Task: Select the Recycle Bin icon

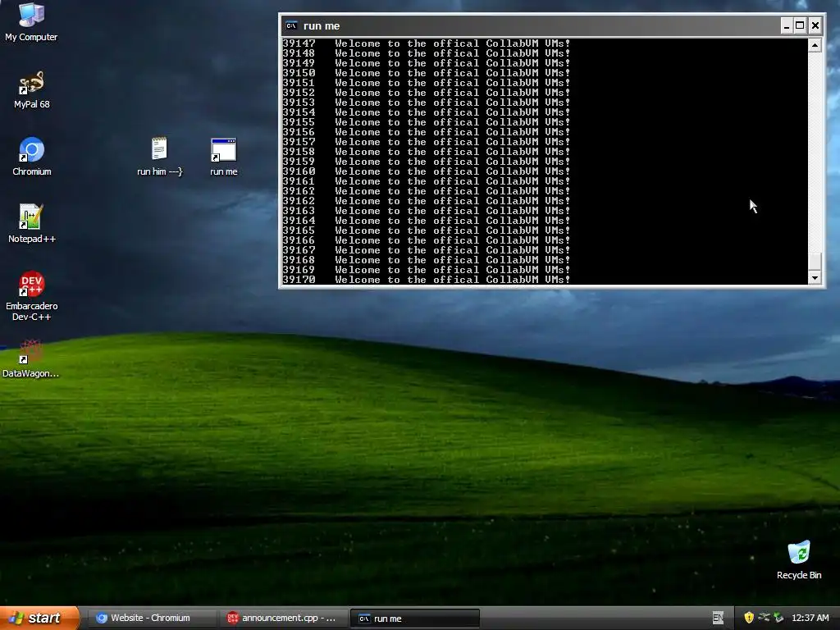Action: [799, 560]
